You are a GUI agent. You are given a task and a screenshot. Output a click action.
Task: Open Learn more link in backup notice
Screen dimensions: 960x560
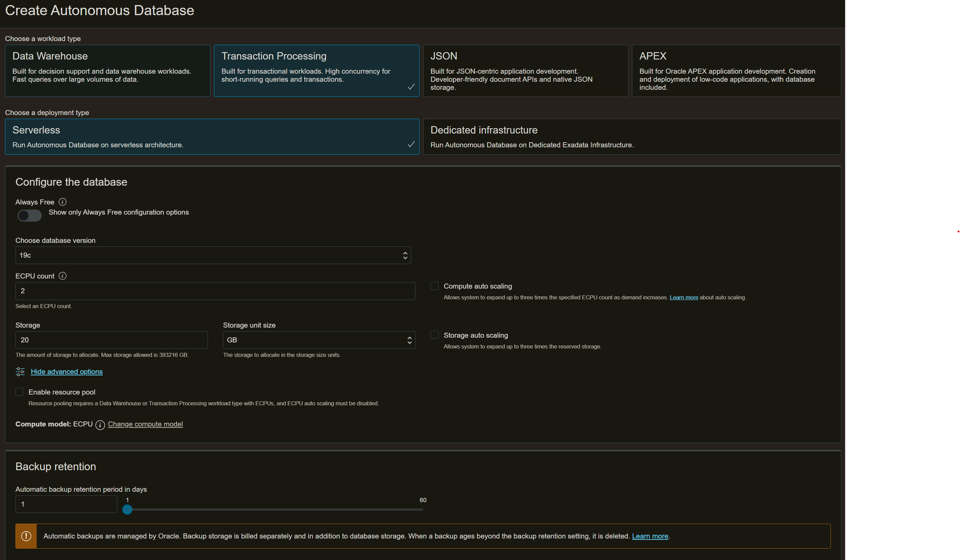click(x=650, y=536)
